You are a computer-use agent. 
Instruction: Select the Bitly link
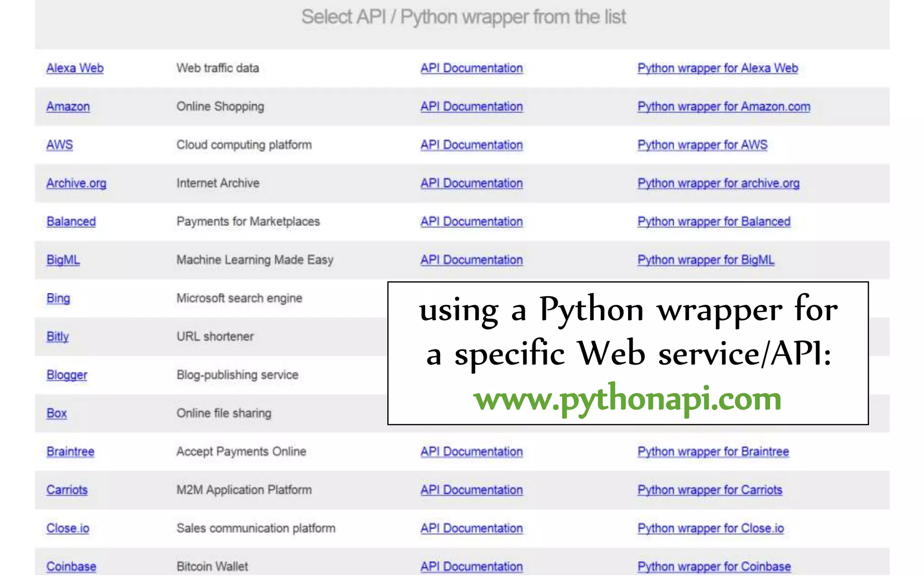tap(58, 337)
